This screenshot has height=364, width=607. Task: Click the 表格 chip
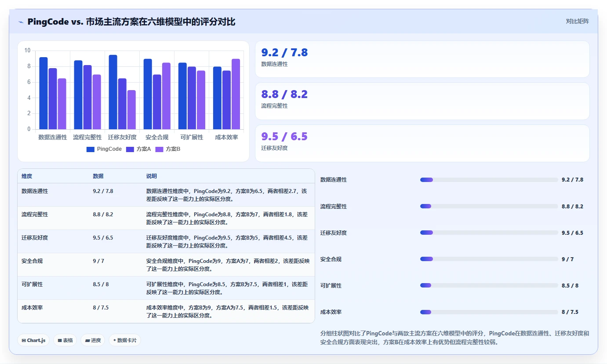click(x=65, y=340)
